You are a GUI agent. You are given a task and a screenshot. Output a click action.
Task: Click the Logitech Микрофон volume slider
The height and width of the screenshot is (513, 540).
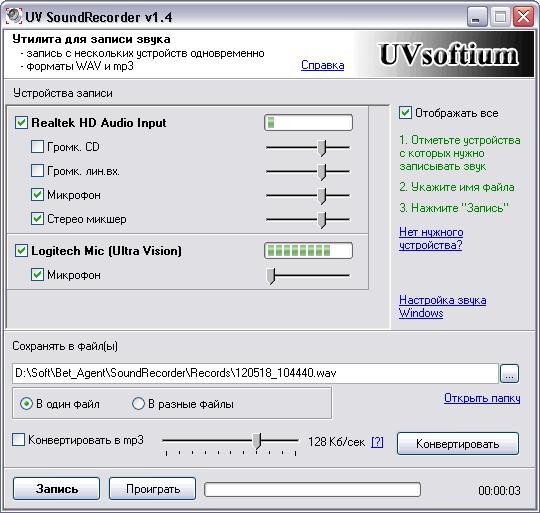click(308, 276)
